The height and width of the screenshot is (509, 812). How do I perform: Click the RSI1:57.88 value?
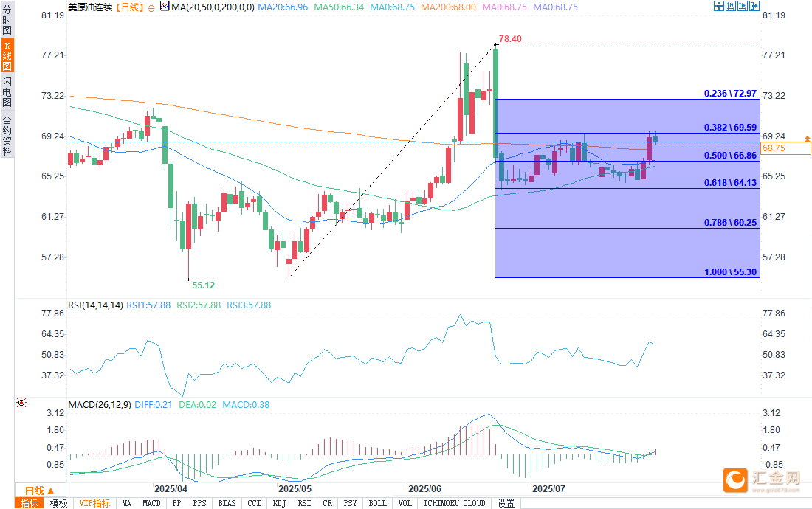pyautogui.click(x=148, y=305)
